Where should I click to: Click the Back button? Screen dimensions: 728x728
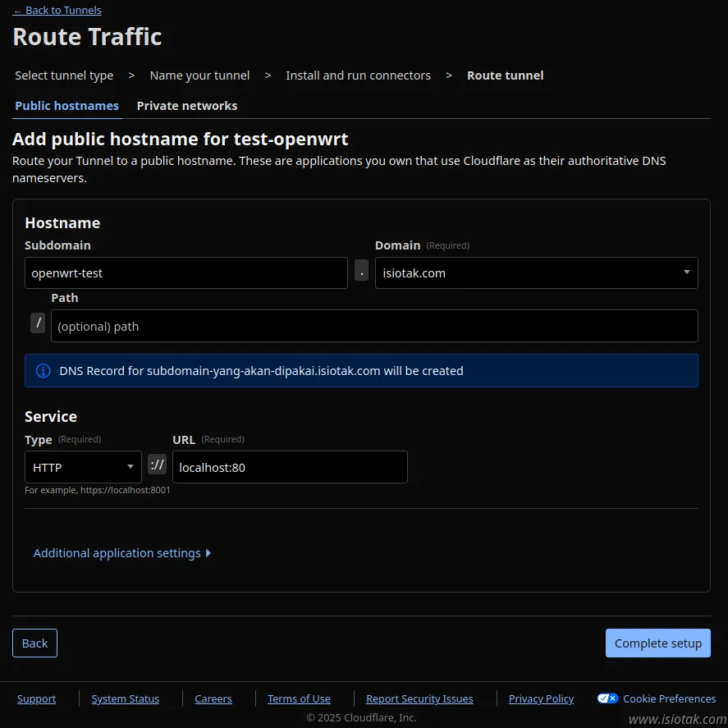(x=34, y=643)
